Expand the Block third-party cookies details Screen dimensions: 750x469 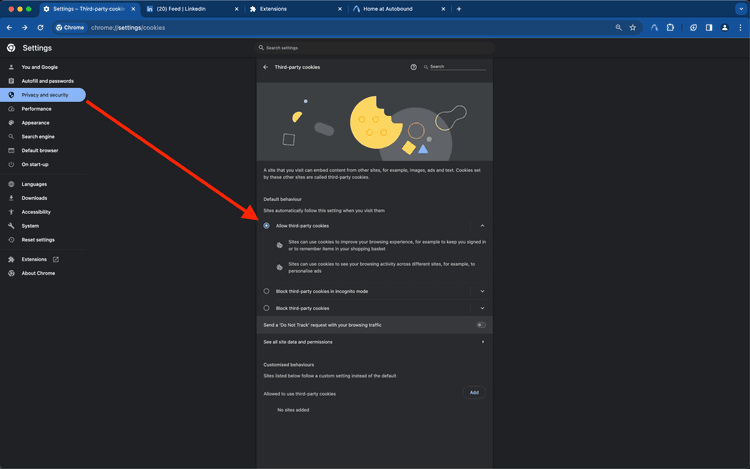click(482, 308)
